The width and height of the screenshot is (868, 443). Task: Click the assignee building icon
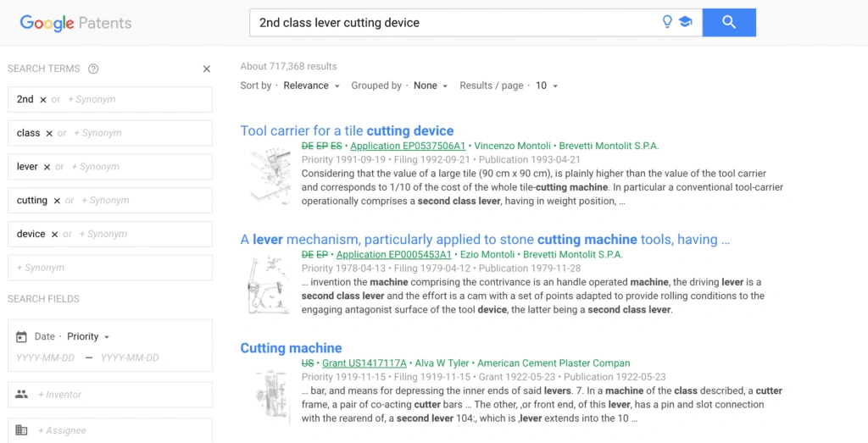21,430
